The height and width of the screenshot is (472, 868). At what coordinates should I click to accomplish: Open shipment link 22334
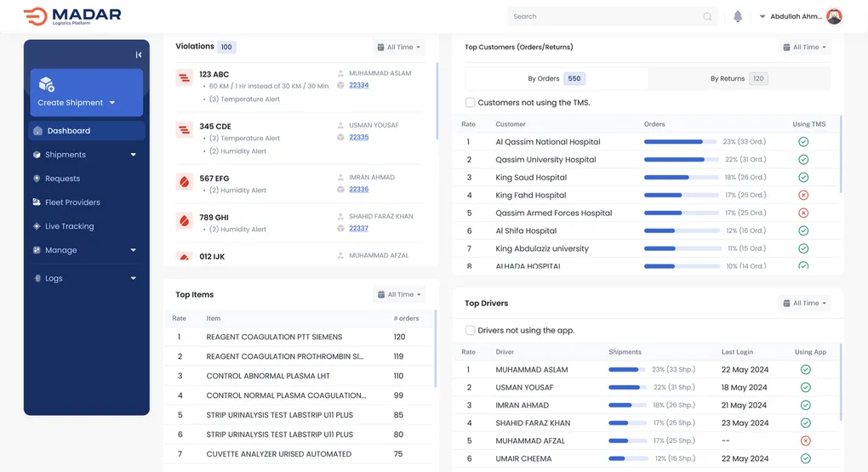[x=358, y=85]
